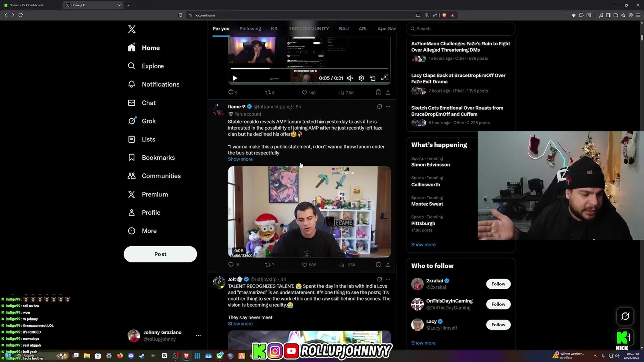The width and height of the screenshot is (644, 362).
Task: Switch to the Stream - Kick Dashboard browser tab
Action: point(31,5)
